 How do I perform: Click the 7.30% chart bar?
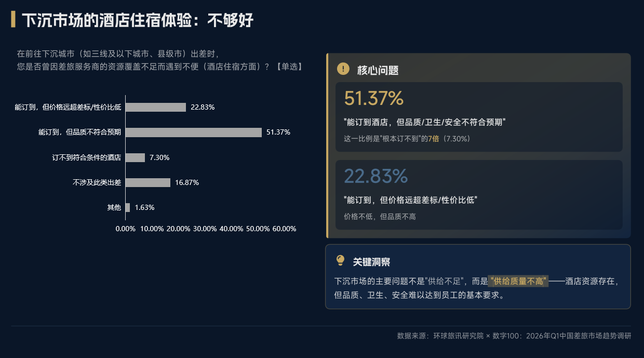point(135,157)
